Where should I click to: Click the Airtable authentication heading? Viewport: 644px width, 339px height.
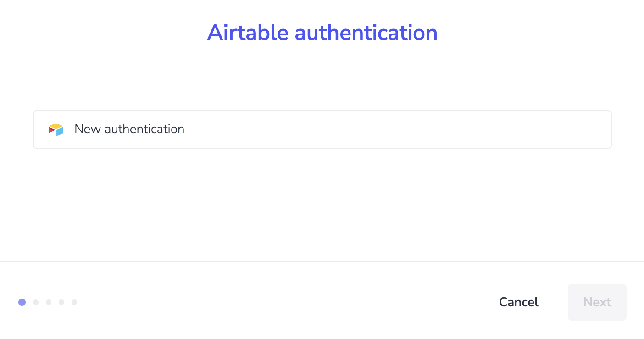pyautogui.click(x=322, y=33)
